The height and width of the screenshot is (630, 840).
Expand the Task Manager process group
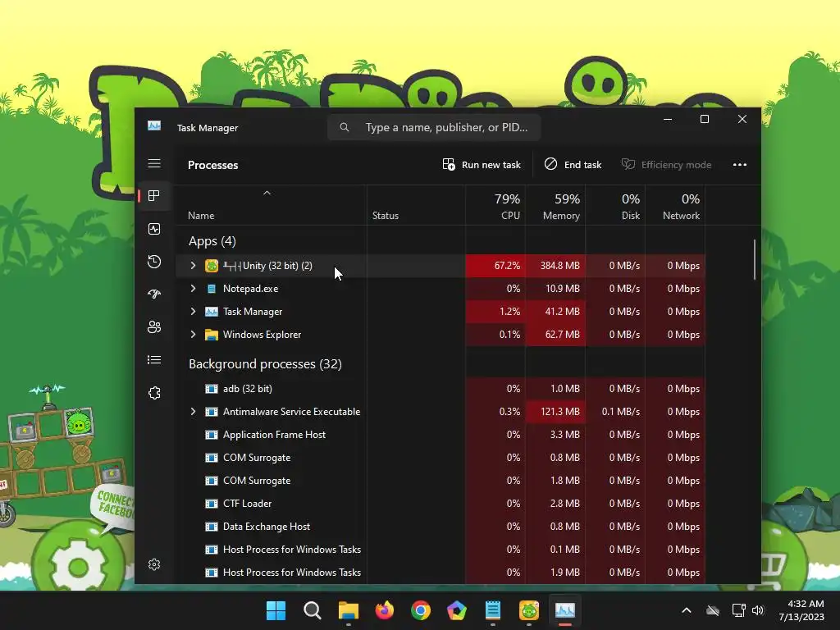click(x=193, y=312)
